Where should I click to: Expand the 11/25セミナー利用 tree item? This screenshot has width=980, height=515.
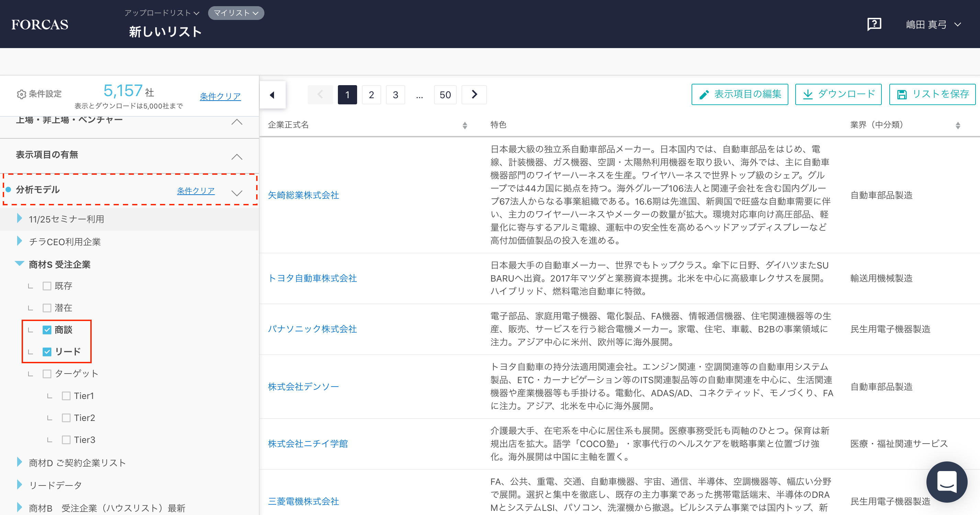click(x=20, y=219)
